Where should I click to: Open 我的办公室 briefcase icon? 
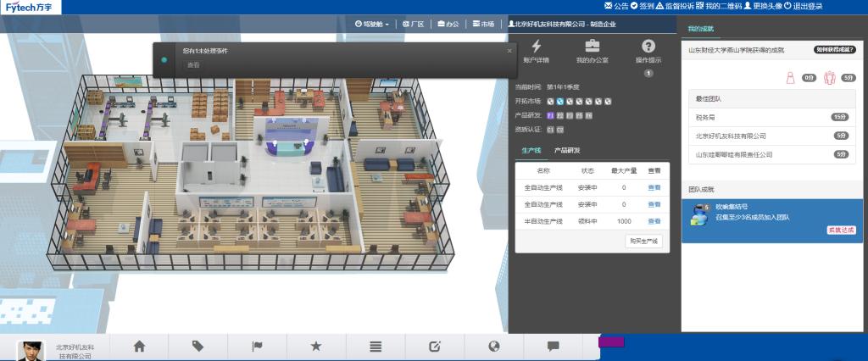pos(593,47)
